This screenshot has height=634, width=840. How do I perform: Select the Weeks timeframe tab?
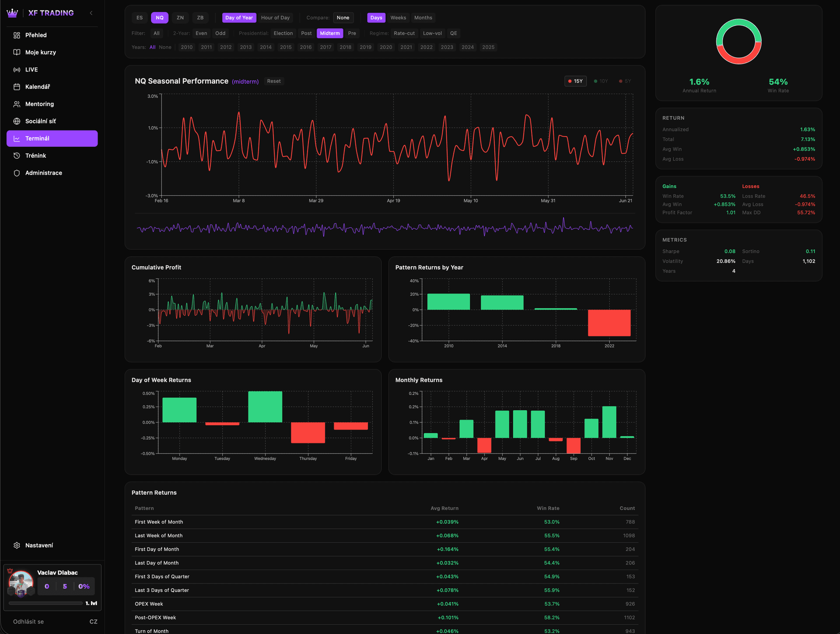[x=398, y=18]
